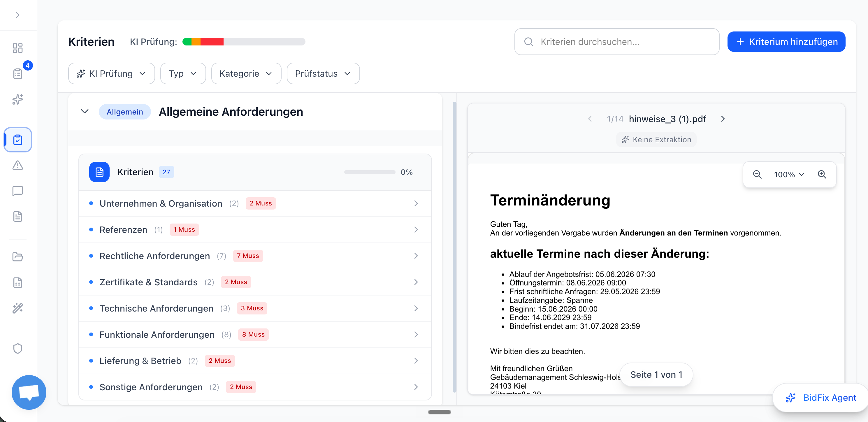Open the KI Prüfung filter dropdown
This screenshot has width=868, height=422.
111,73
